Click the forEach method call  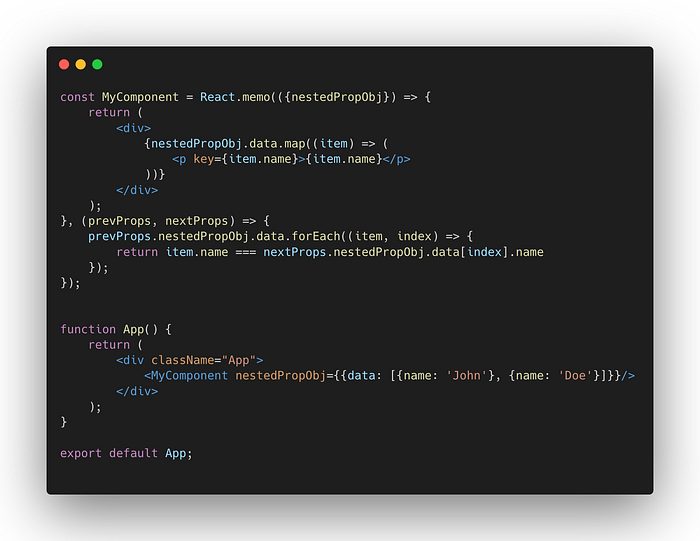tap(316, 236)
